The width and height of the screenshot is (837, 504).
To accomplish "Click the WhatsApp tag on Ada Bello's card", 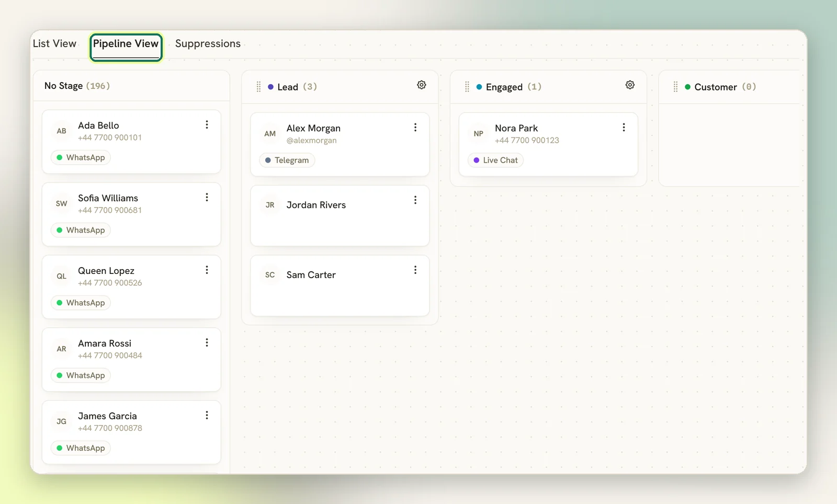I will 81,157.
